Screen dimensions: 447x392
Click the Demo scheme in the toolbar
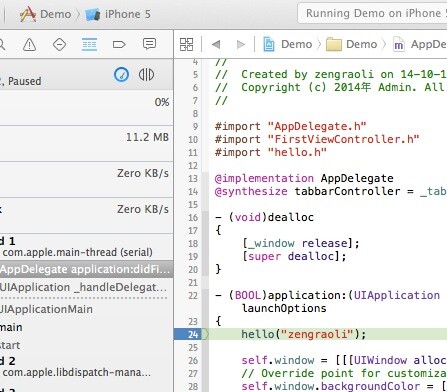point(46,14)
